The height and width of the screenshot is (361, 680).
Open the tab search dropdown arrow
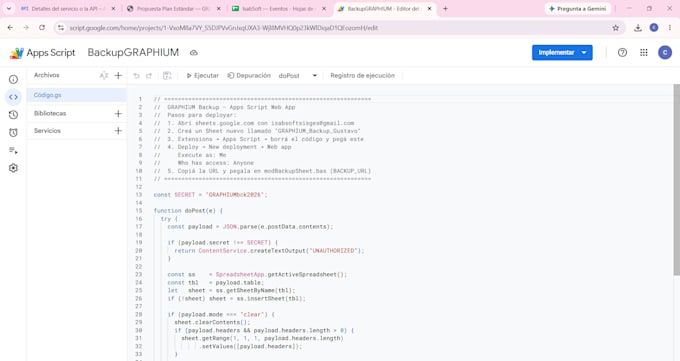(9, 9)
